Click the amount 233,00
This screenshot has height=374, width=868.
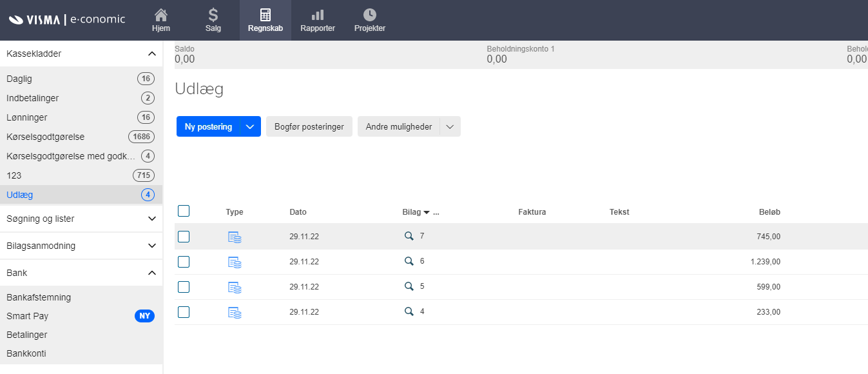[769, 312]
